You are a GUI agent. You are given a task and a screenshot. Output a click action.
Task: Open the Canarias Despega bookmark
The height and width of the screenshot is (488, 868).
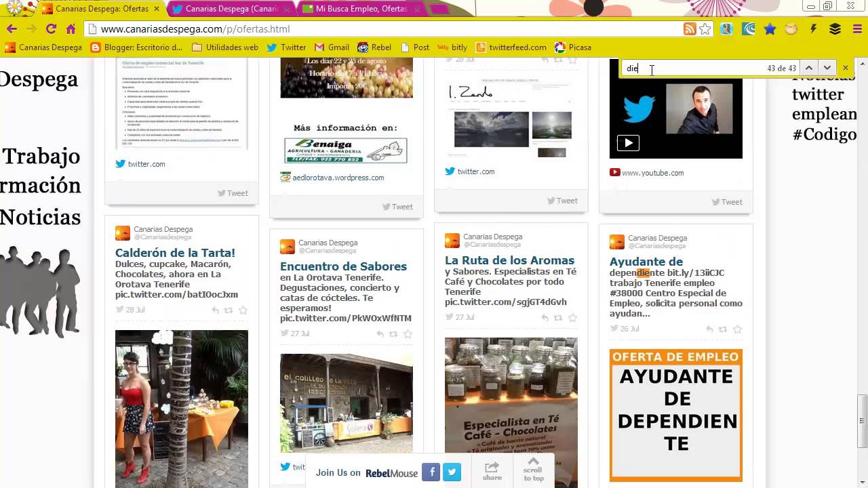click(43, 47)
